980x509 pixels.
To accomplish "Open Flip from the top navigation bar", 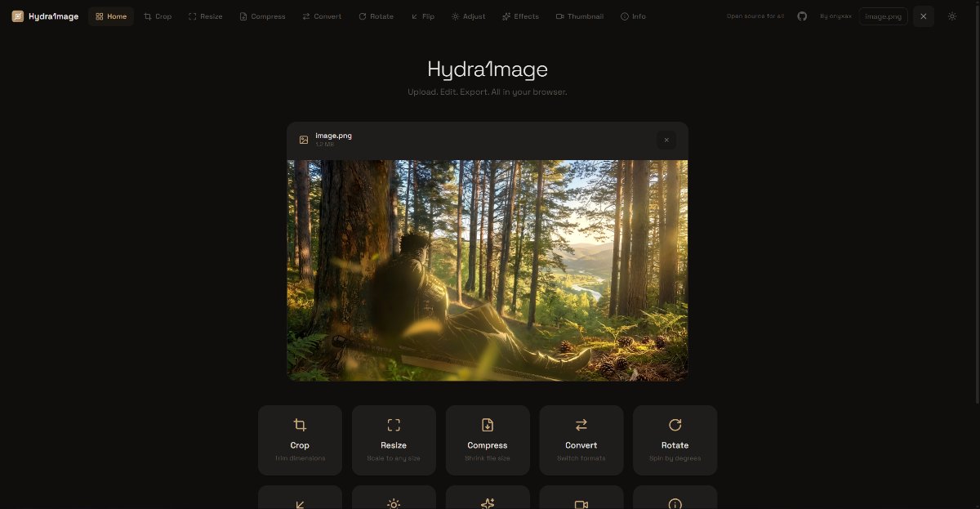I will tap(422, 16).
